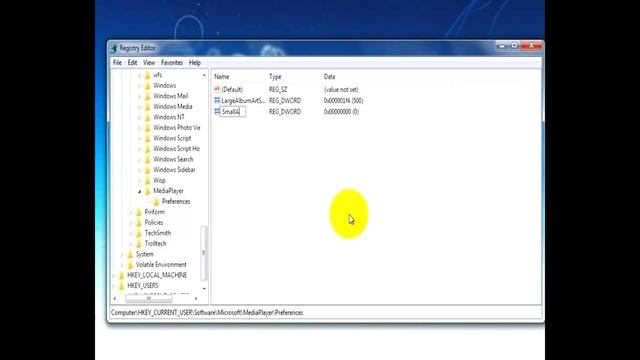Click the Data column header
This screenshot has width=640, height=360.
[x=329, y=77]
